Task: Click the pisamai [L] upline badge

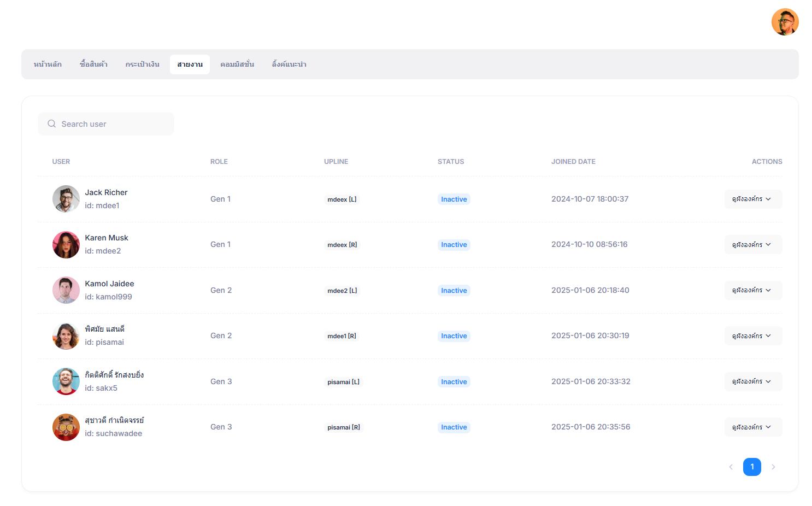Action: point(343,382)
